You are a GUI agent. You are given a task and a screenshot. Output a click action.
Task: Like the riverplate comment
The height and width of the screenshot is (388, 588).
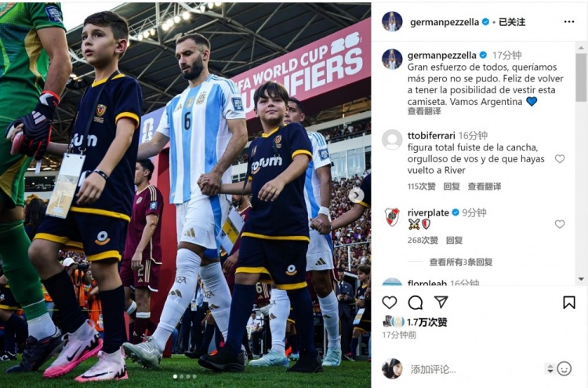[x=560, y=224]
